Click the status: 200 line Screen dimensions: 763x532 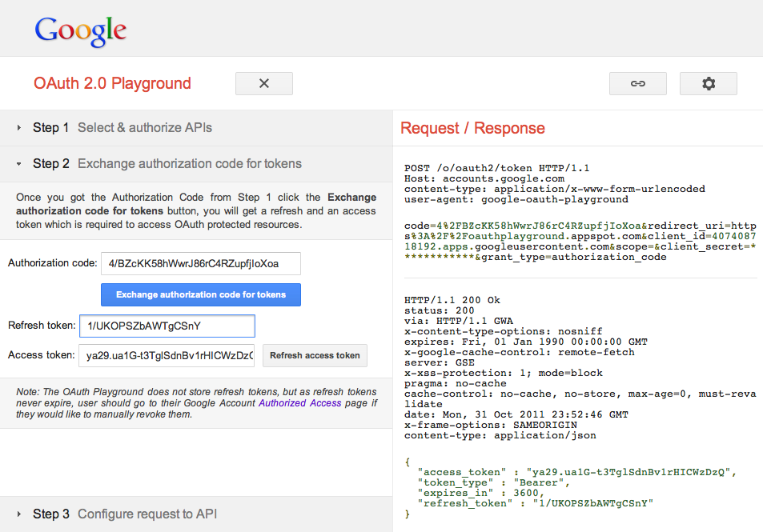[x=440, y=310]
